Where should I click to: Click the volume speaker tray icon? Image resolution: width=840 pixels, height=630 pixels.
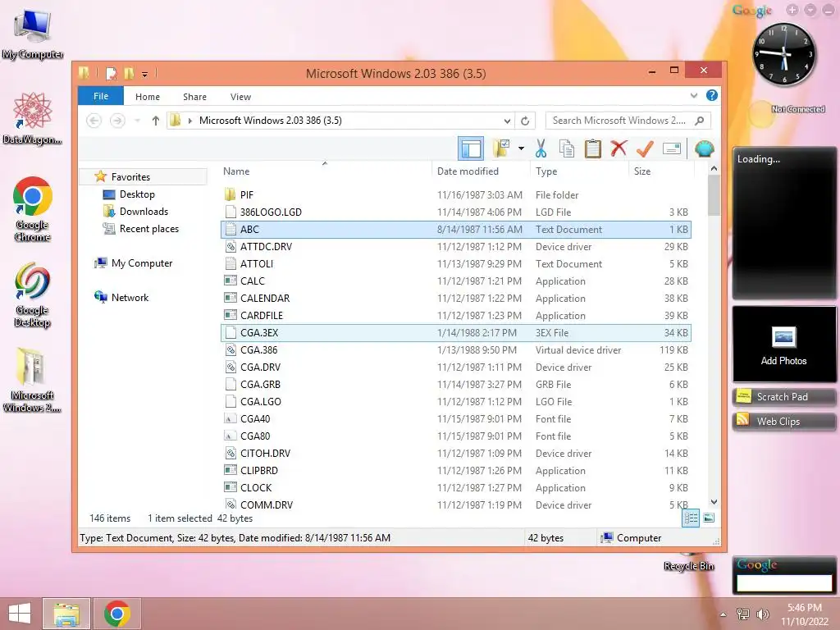coord(762,614)
